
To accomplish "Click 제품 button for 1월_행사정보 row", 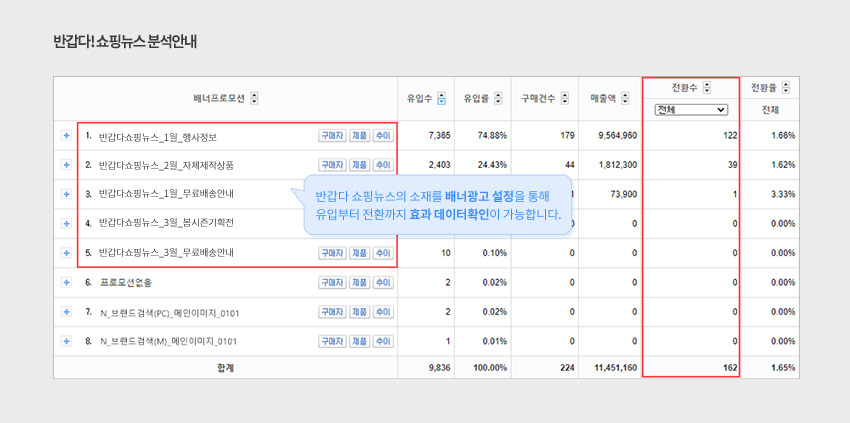I will click(359, 136).
